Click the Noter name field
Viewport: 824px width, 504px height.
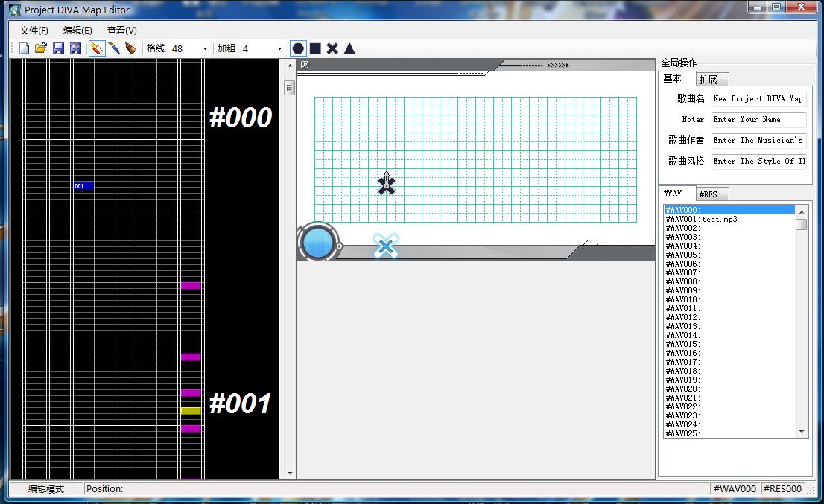pos(758,120)
